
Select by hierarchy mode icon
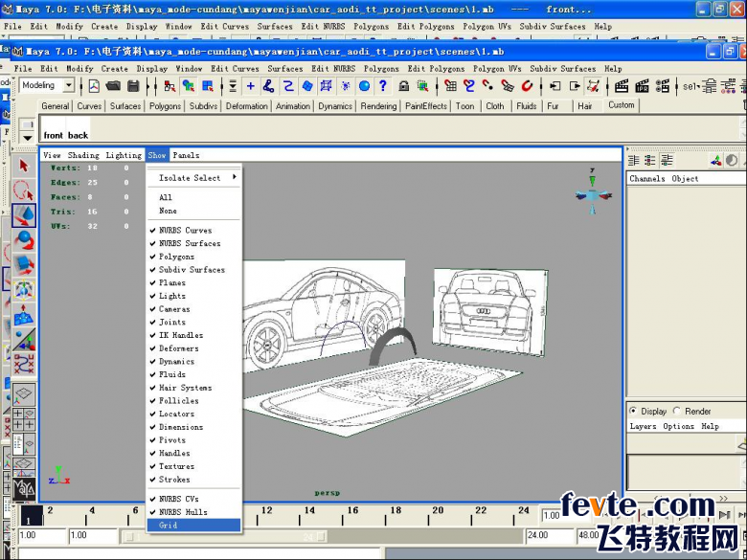pyautogui.click(x=170, y=86)
